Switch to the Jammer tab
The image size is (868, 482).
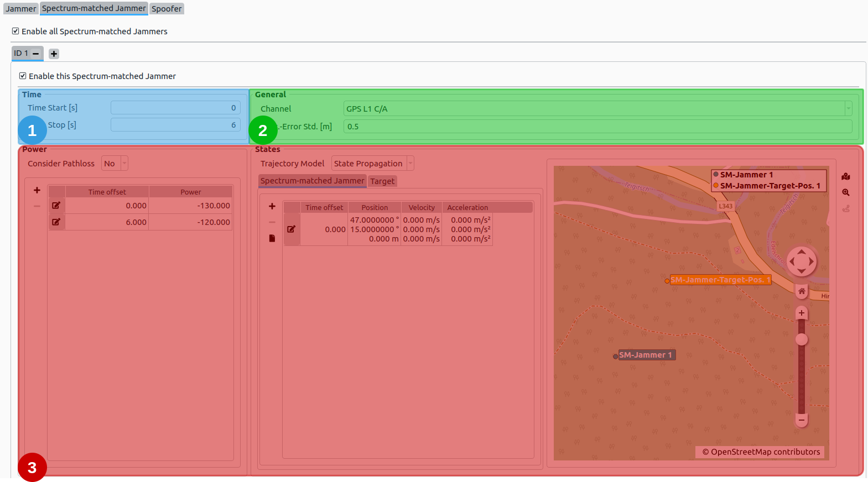(21, 9)
